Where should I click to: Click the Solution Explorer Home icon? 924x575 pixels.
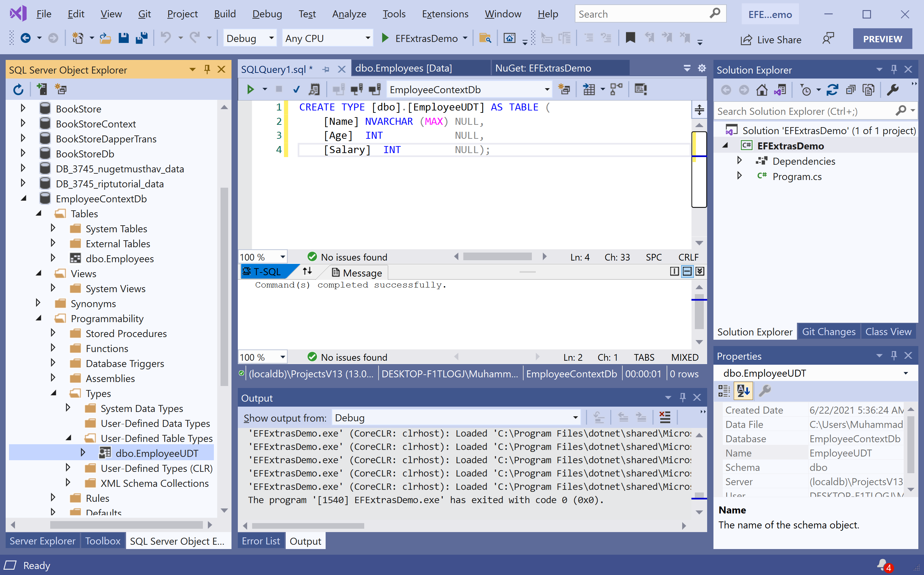761,90
